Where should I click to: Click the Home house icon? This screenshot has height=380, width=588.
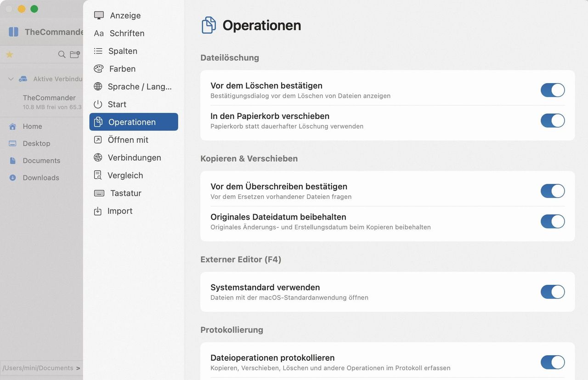pos(13,126)
